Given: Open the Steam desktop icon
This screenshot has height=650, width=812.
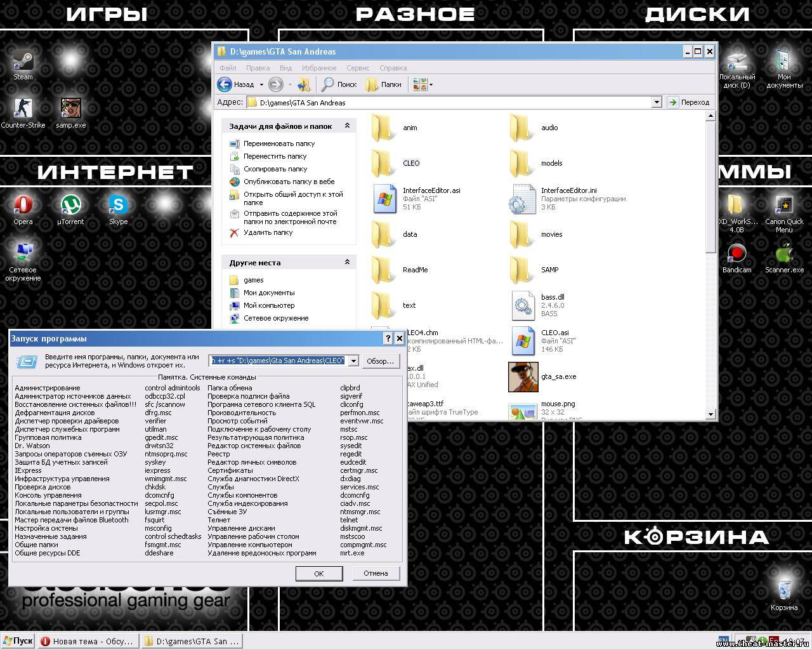Looking at the screenshot, I should click(23, 62).
